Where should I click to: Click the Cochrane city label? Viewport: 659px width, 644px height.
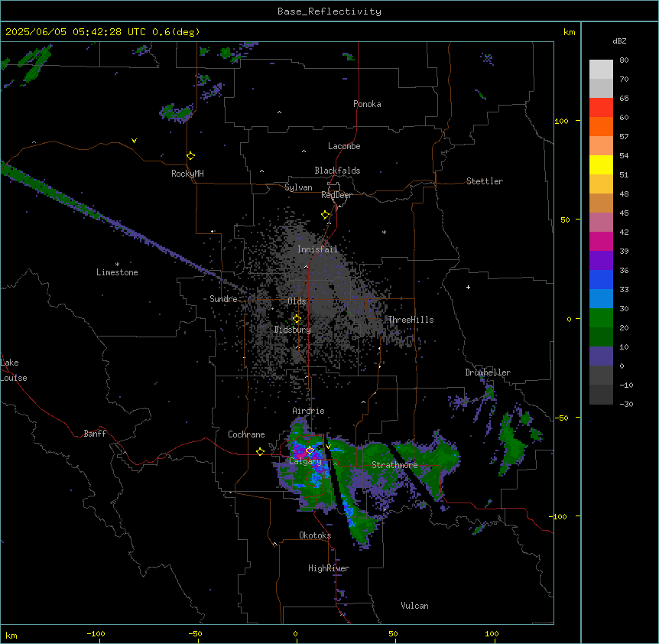pyautogui.click(x=246, y=434)
